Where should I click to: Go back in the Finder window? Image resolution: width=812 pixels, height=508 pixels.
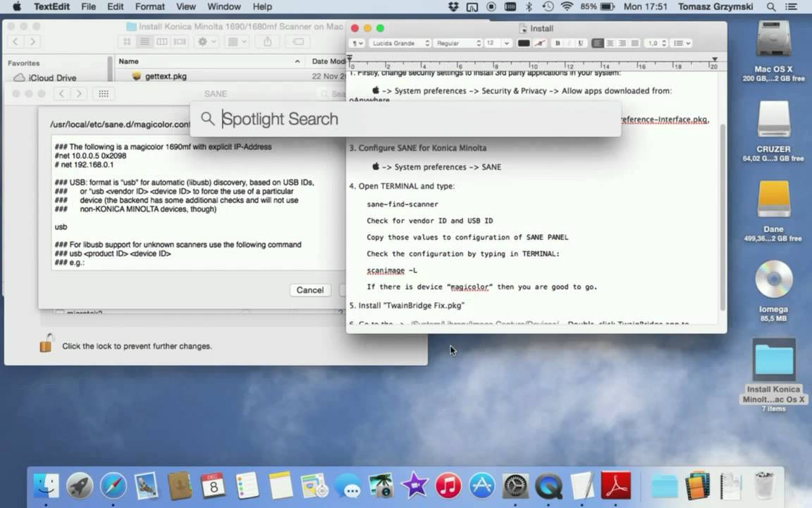tap(16, 42)
